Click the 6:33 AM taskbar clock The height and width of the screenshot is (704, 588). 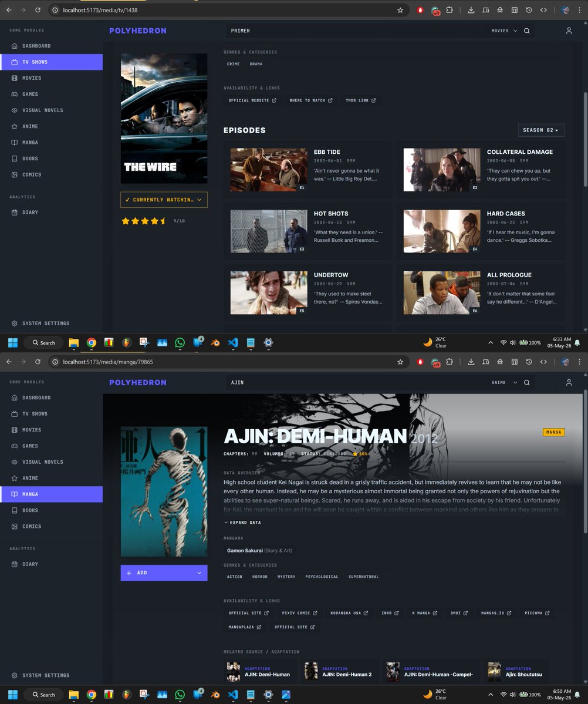point(559,342)
